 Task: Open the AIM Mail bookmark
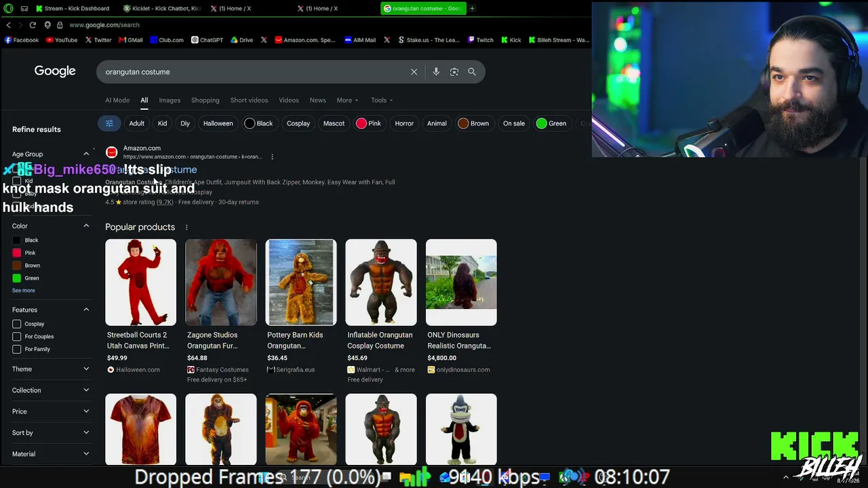click(360, 40)
